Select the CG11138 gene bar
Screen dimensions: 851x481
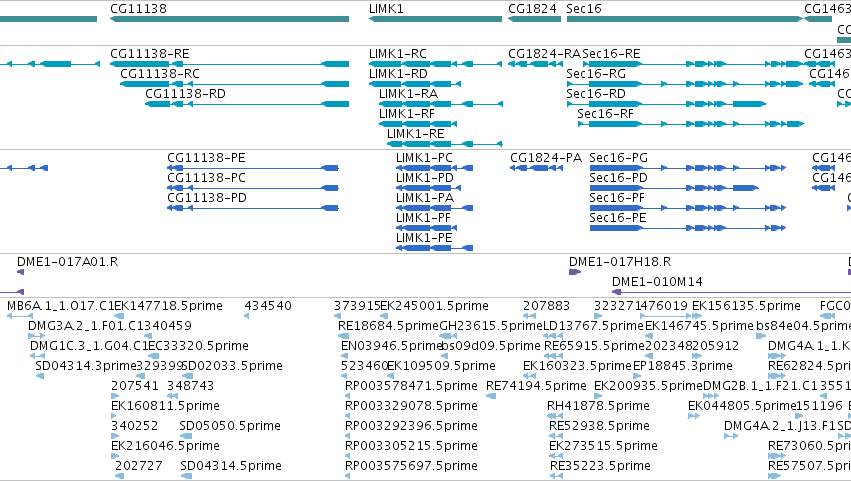point(229,19)
